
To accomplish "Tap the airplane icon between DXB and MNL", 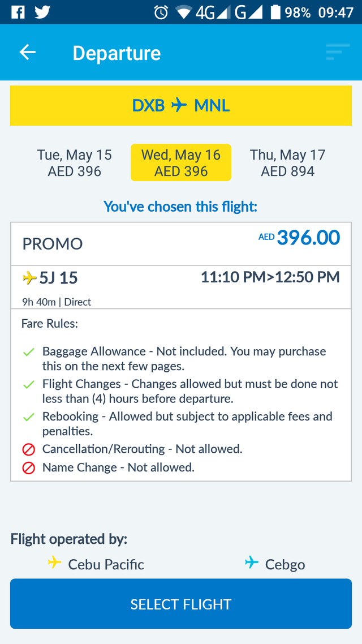I will 179,106.
